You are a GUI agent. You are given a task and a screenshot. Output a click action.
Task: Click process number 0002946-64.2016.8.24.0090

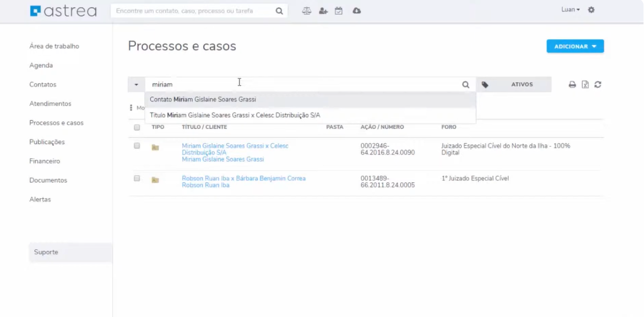pyautogui.click(x=388, y=149)
